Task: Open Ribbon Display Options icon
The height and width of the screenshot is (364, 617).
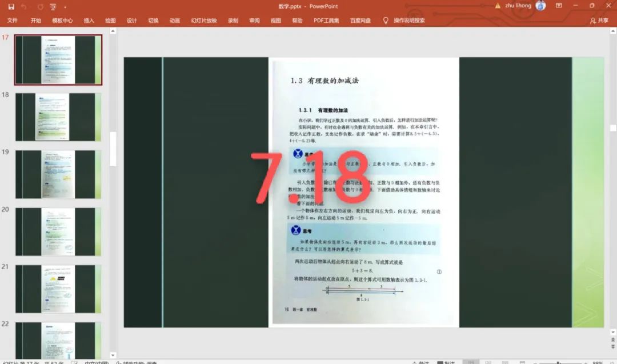Action: point(560,6)
